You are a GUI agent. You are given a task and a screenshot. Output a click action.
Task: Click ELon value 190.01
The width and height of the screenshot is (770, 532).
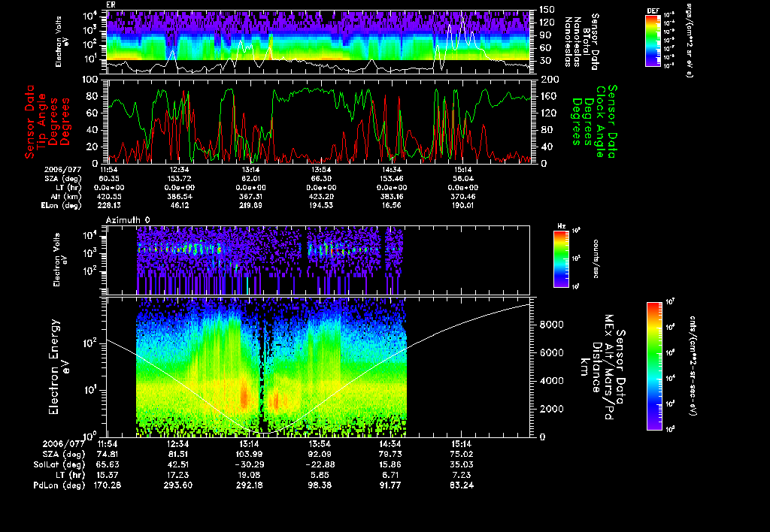tap(463, 205)
